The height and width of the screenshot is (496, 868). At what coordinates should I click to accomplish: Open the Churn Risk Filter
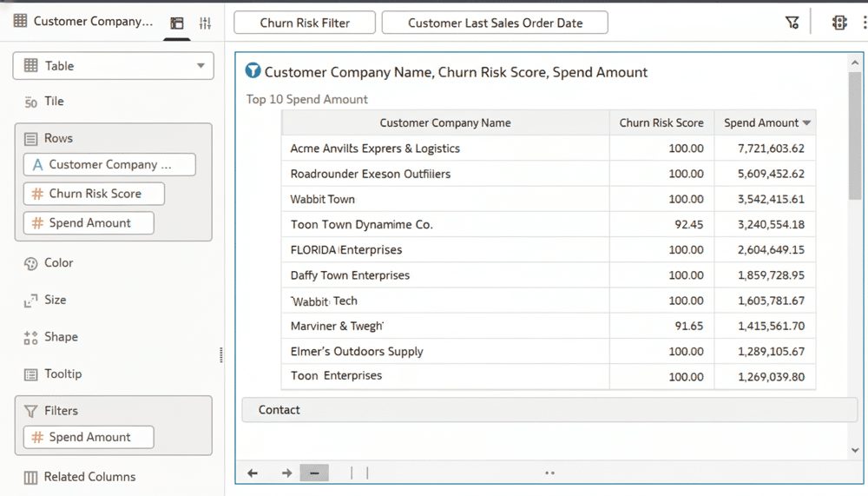pyautogui.click(x=305, y=23)
